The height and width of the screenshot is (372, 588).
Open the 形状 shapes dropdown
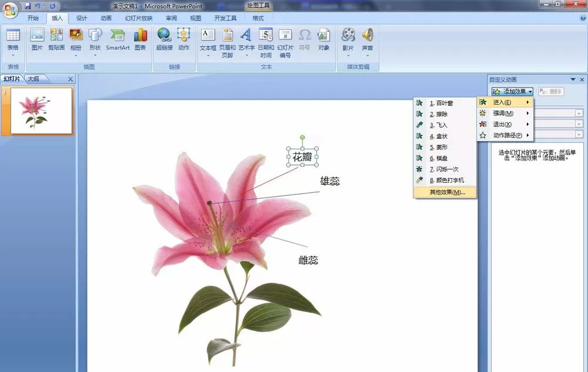95,42
